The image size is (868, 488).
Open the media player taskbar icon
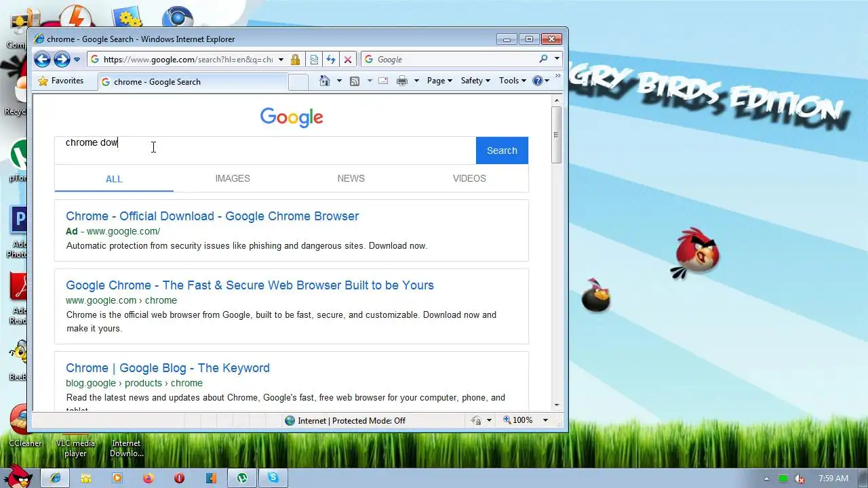[117, 479]
